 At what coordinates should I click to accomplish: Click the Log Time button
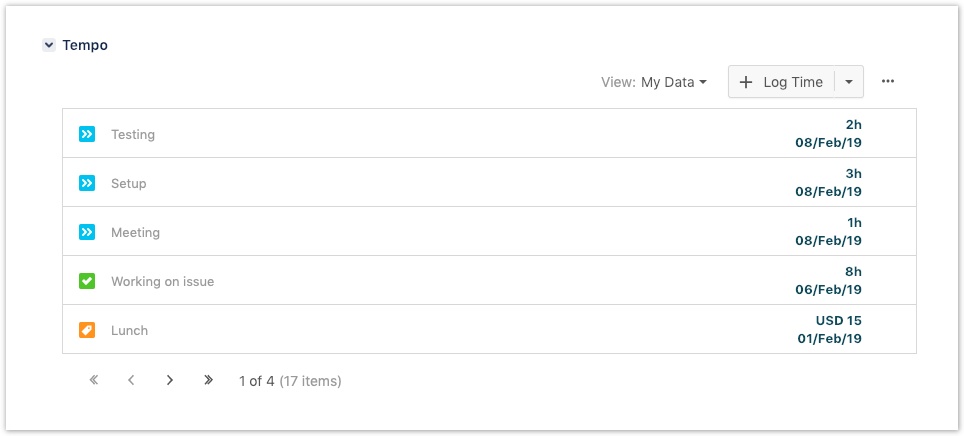782,82
